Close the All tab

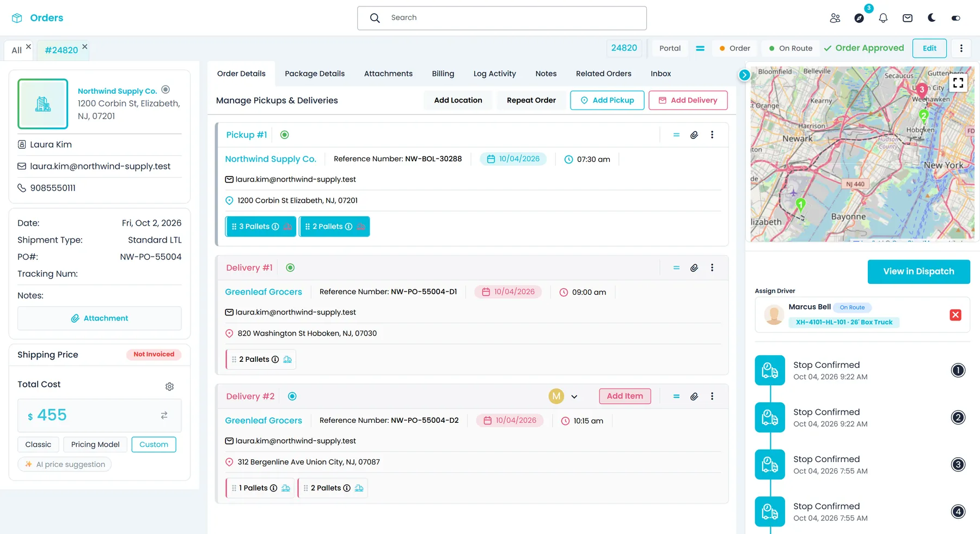point(28,47)
